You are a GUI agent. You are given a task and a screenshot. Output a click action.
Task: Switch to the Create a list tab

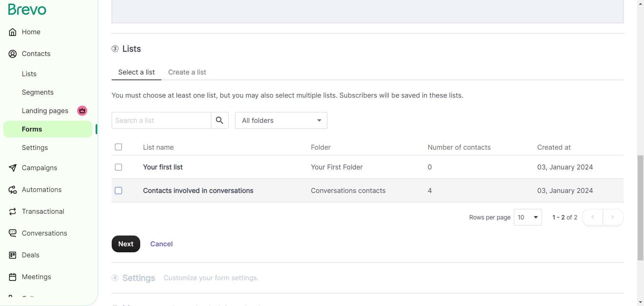(187, 72)
